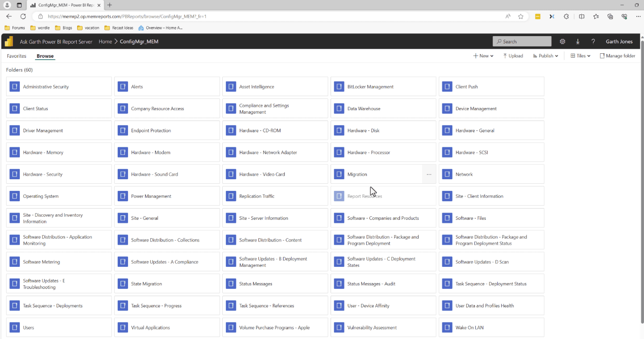Click the Search input field
This screenshot has height=339, width=644.
click(522, 42)
